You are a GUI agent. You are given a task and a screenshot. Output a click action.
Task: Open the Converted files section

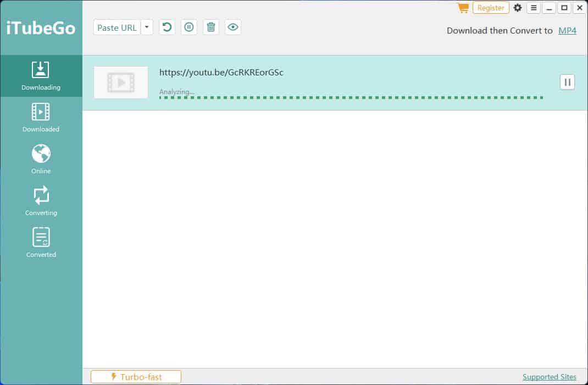click(x=41, y=243)
